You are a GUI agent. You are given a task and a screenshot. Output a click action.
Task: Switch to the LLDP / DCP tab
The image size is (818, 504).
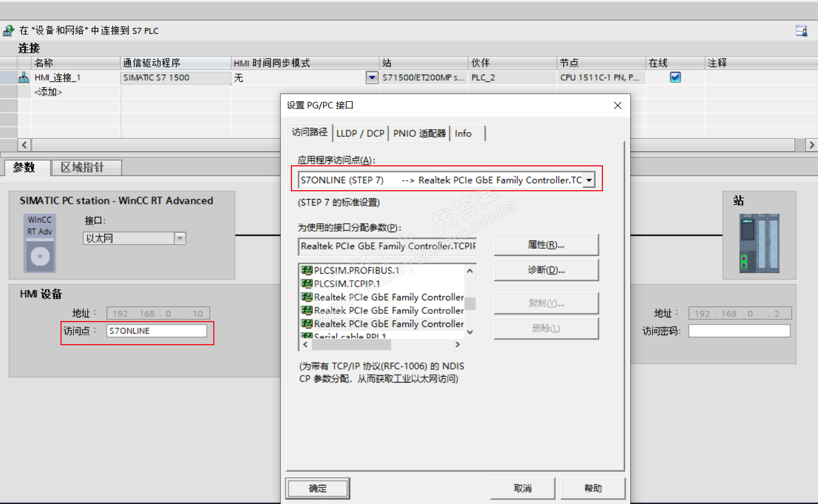[x=360, y=133]
